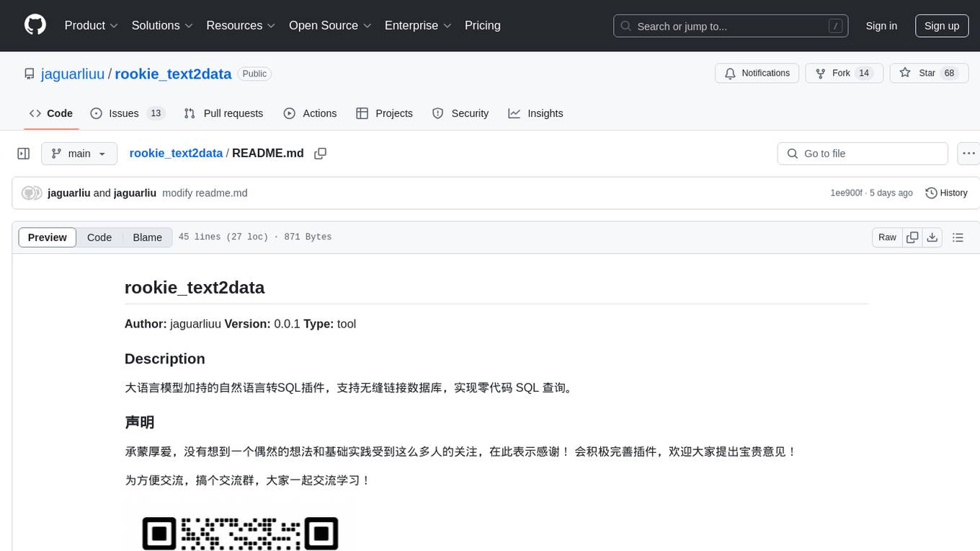
Task: Download the raw file icon
Action: pyautogui.click(x=932, y=237)
